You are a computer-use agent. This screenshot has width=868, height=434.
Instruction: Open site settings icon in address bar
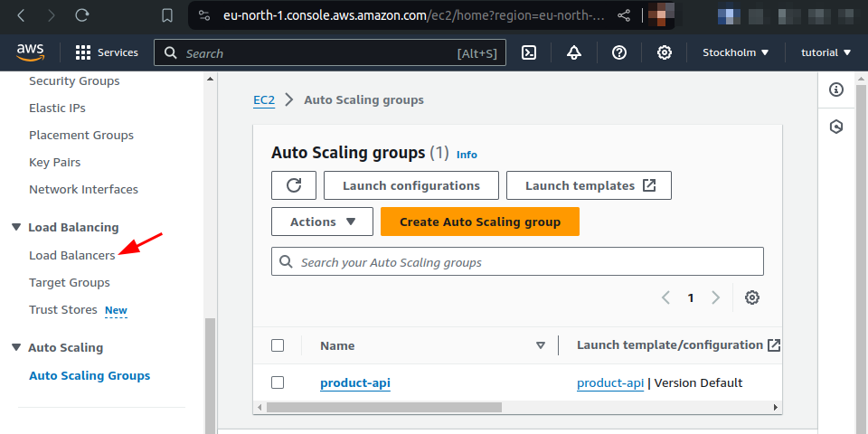point(204,15)
